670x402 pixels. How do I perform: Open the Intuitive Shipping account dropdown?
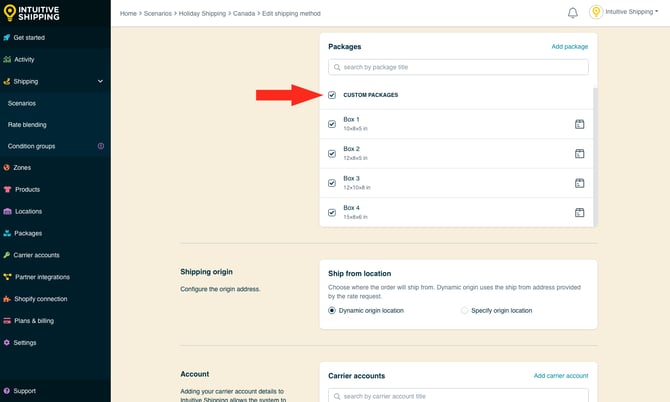[x=624, y=13]
